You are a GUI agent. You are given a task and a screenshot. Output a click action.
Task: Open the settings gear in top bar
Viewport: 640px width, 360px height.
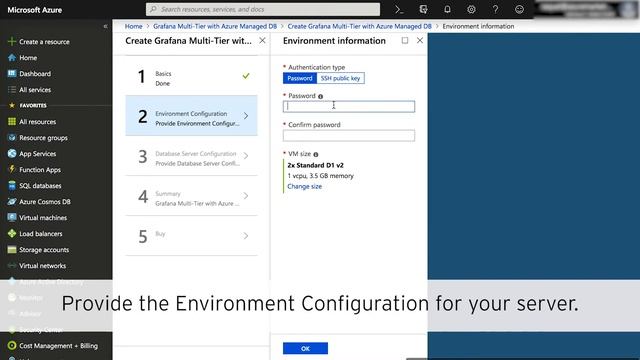click(471, 9)
